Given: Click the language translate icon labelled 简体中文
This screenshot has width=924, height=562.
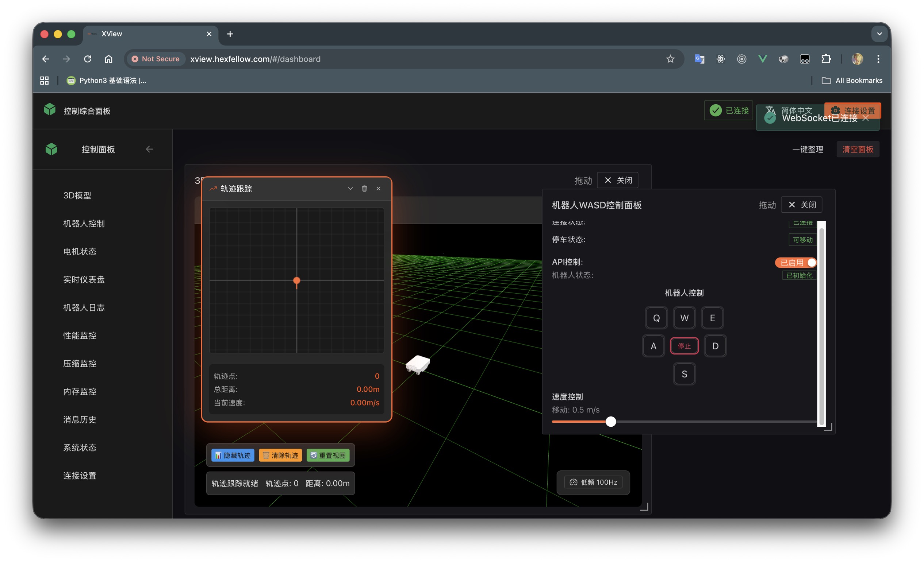Looking at the screenshot, I should point(770,110).
